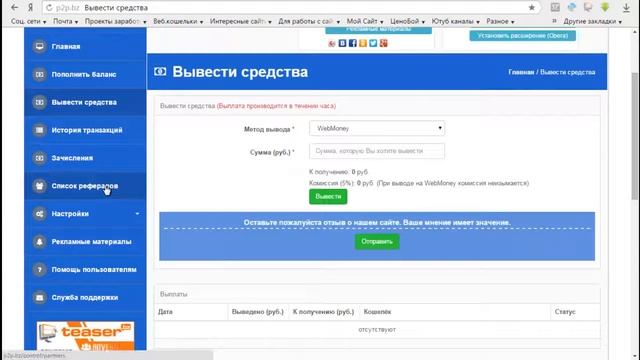Open the Другие закладки folder

point(592,21)
